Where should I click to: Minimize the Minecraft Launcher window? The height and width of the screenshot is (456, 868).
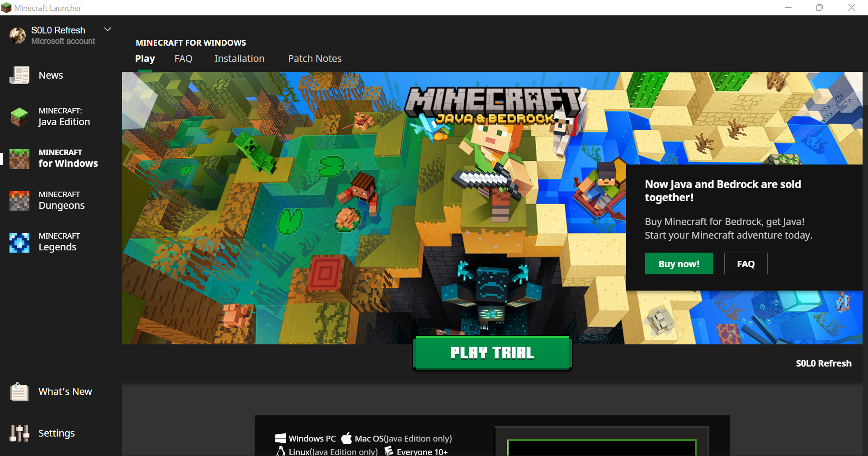point(788,8)
